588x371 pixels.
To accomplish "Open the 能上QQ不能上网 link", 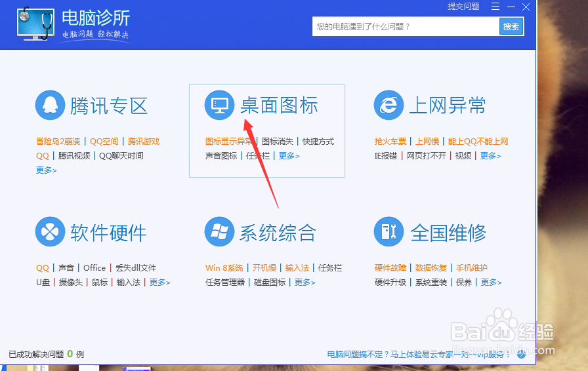I will click(478, 142).
